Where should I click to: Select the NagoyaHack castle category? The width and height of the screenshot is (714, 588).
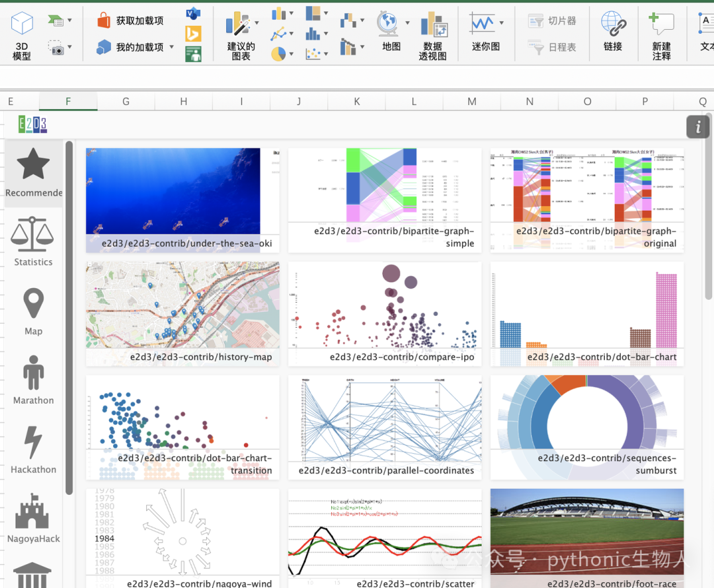[x=33, y=519]
